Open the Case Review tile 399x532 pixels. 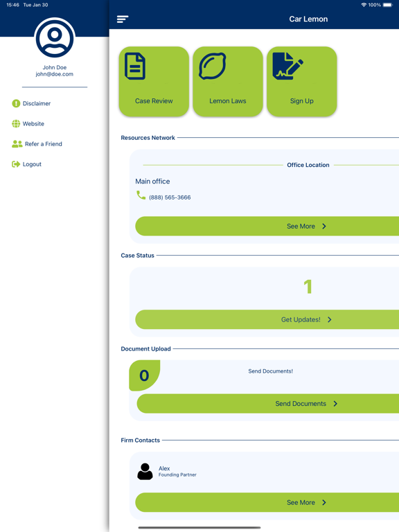[x=154, y=82]
